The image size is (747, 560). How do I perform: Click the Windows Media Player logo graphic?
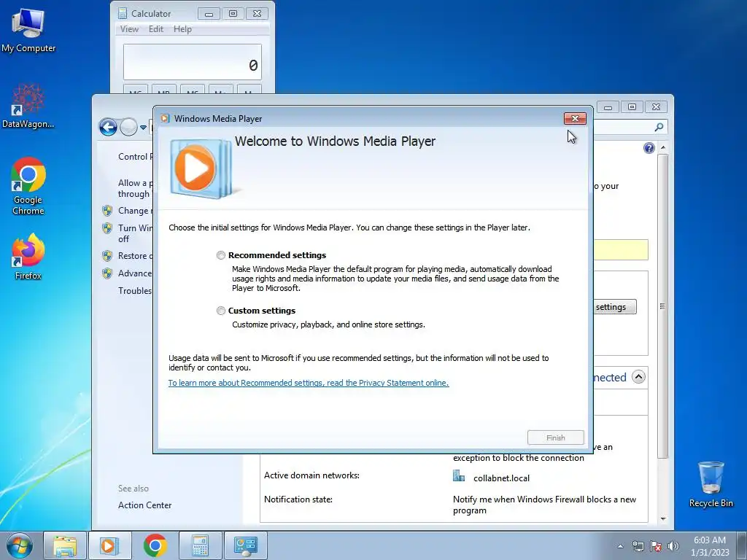pyautogui.click(x=201, y=168)
